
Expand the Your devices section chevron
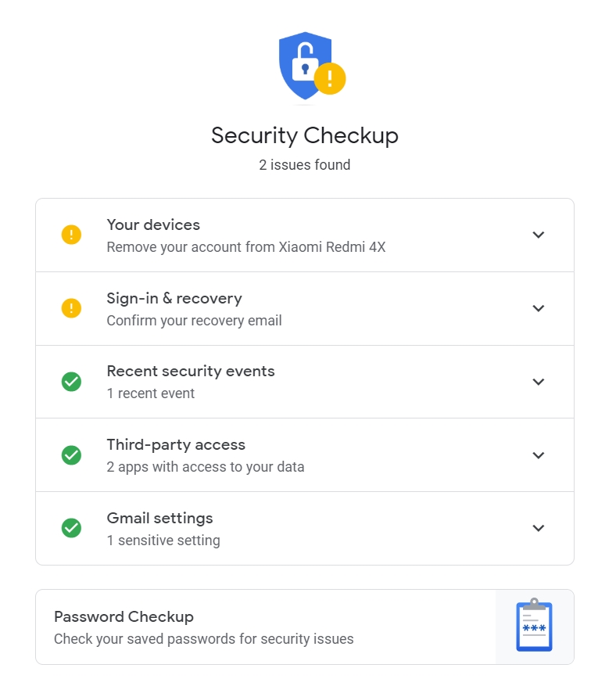[538, 235]
